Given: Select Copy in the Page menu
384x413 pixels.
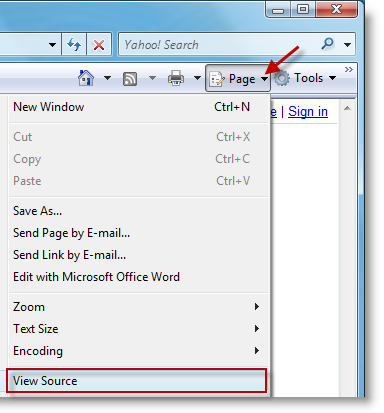Looking at the screenshot, I should (138, 159).
